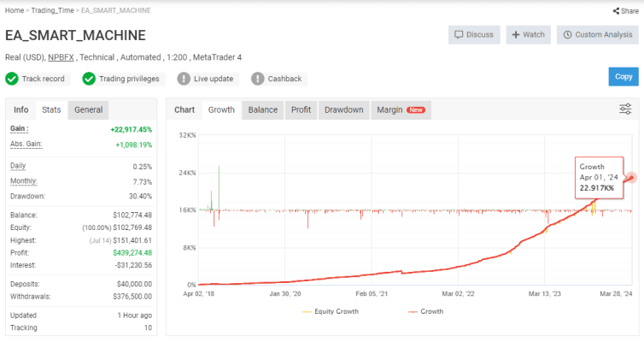644x342 pixels.
Task: Toggle the red Growth legend series
Action: 425,312
